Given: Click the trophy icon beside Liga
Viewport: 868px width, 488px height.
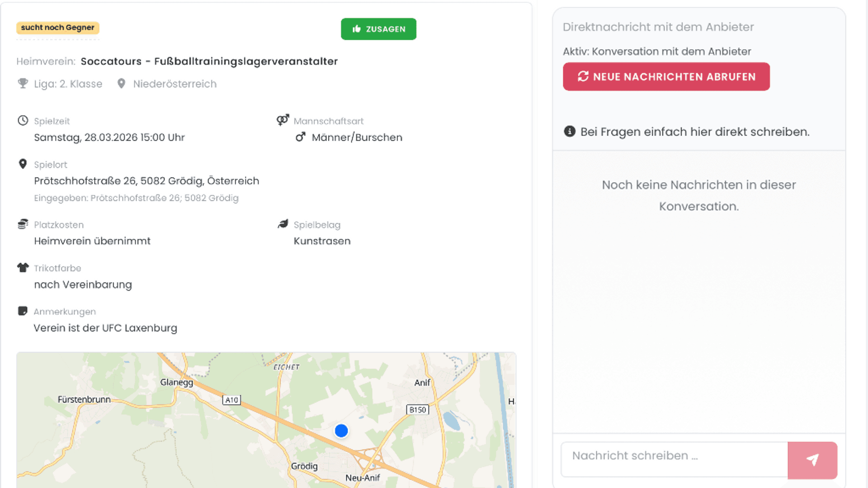Looking at the screenshot, I should [x=23, y=84].
